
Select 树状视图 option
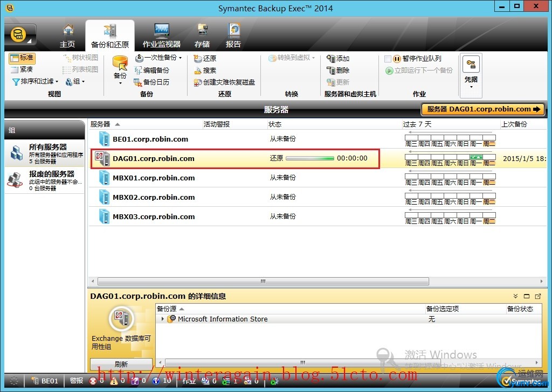click(81, 58)
